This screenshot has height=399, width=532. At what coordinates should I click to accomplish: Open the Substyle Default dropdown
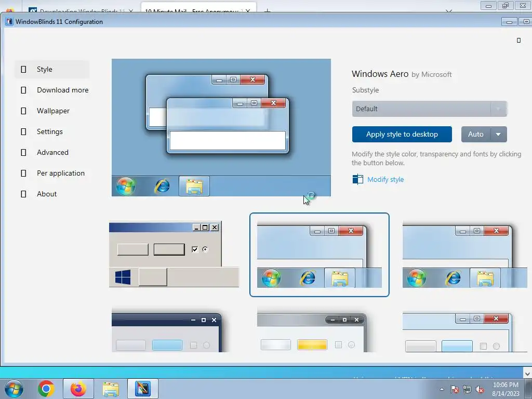(x=429, y=109)
